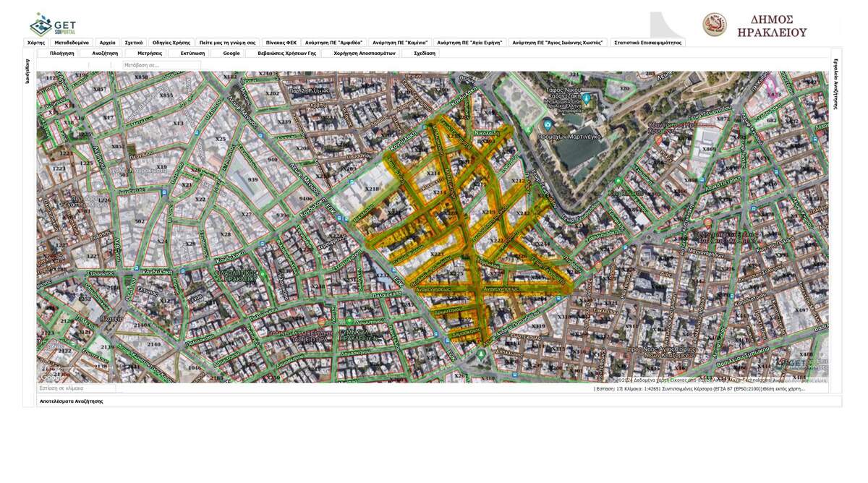The width and height of the screenshot is (868, 483).
Task: Open the Μεταδεδομένα tab
Action: click(72, 43)
